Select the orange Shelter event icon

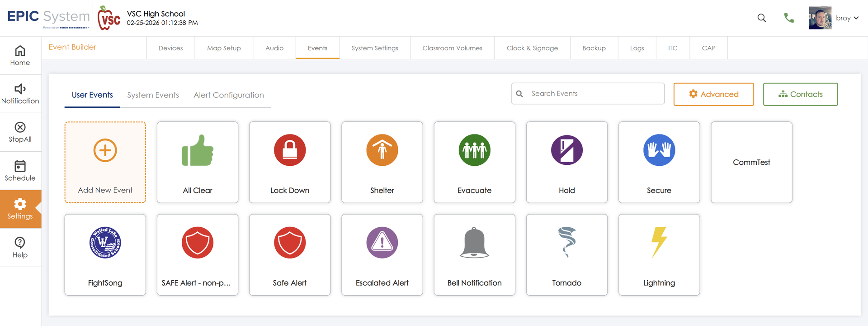coord(382,150)
